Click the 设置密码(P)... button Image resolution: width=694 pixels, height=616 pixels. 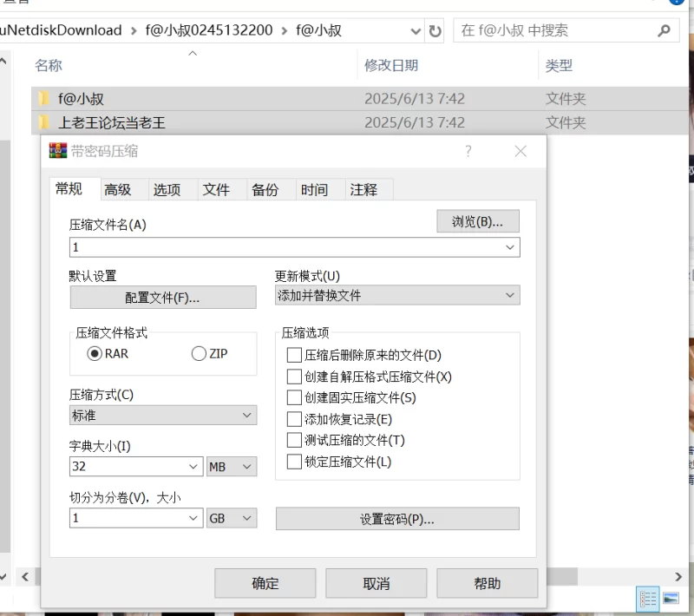[x=397, y=519]
